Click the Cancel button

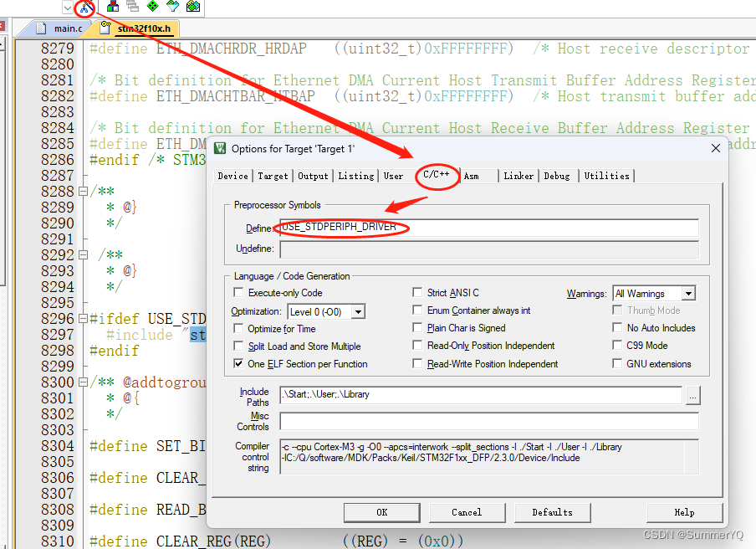(467, 512)
